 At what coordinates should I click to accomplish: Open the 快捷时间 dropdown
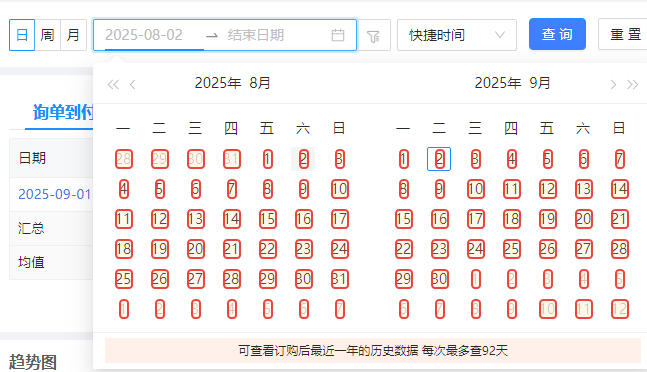[x=457, y=35]
